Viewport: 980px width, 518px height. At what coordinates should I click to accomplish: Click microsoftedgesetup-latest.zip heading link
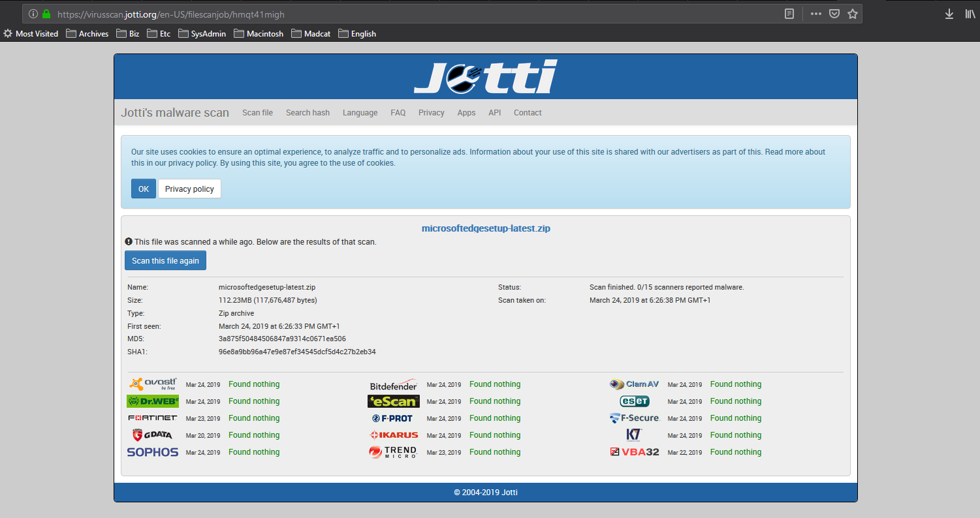pyautogui.click(x=486, y=228)
